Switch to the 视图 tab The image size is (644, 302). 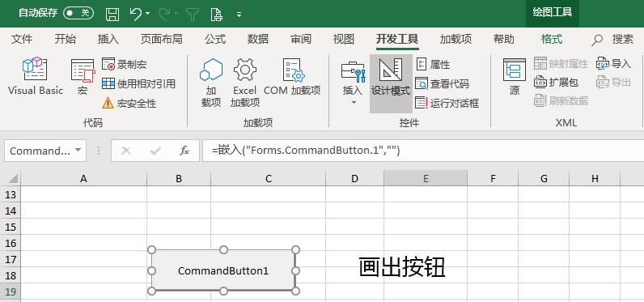(x=344, y=40)
